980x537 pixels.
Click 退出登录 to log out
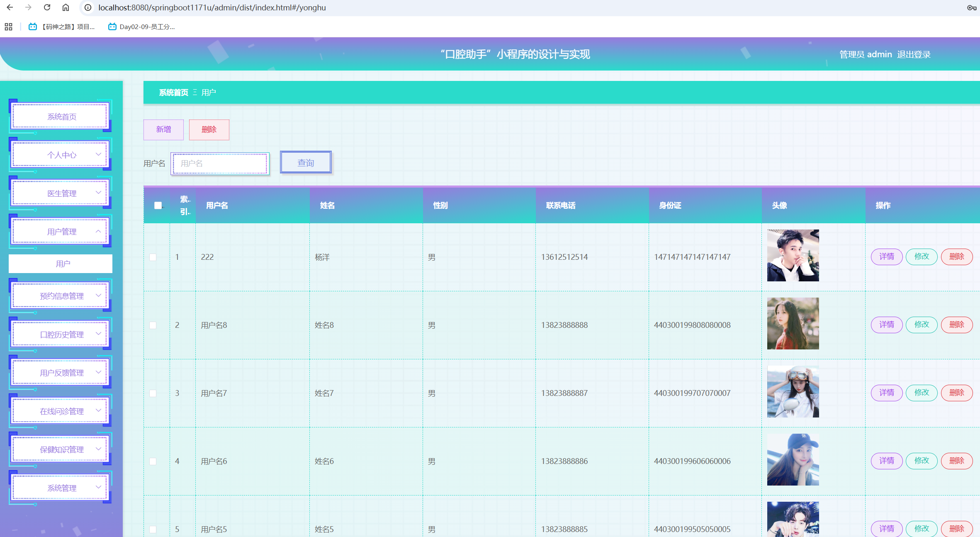click(x=914, y=54)
